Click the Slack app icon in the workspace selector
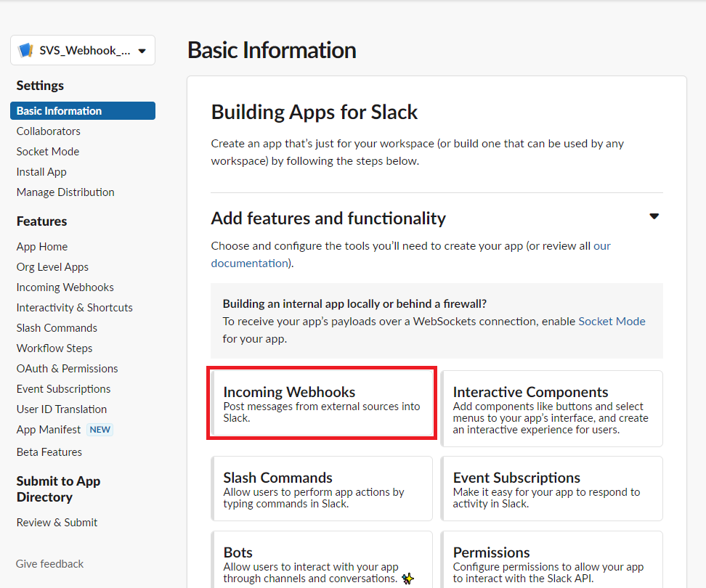 click(28, 49)
